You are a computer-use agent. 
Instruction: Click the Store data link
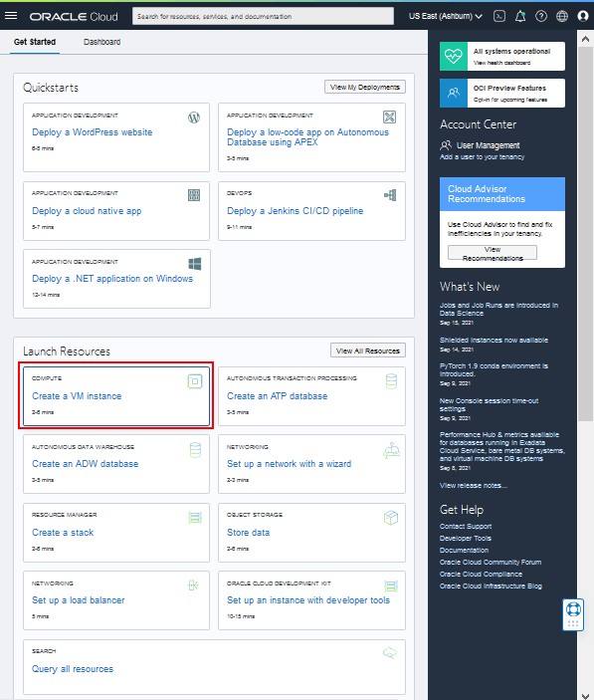tap(249, 533)
